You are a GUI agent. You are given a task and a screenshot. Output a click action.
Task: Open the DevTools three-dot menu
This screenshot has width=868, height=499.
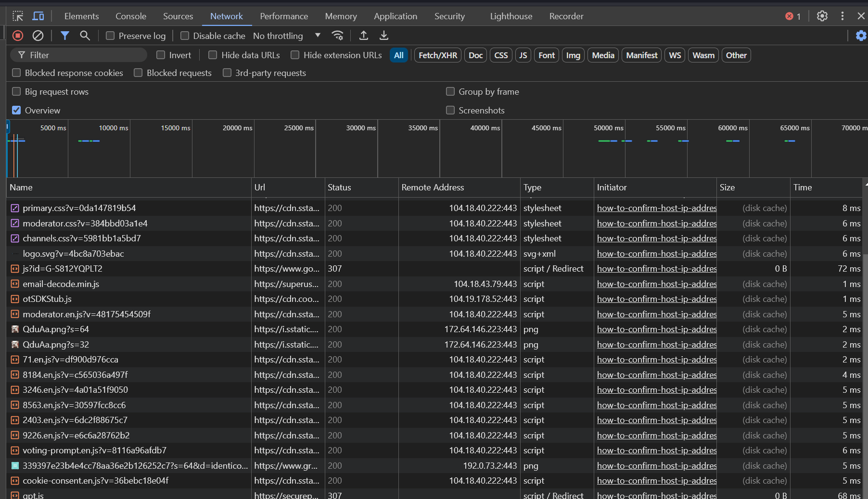[x=842, y=16]
